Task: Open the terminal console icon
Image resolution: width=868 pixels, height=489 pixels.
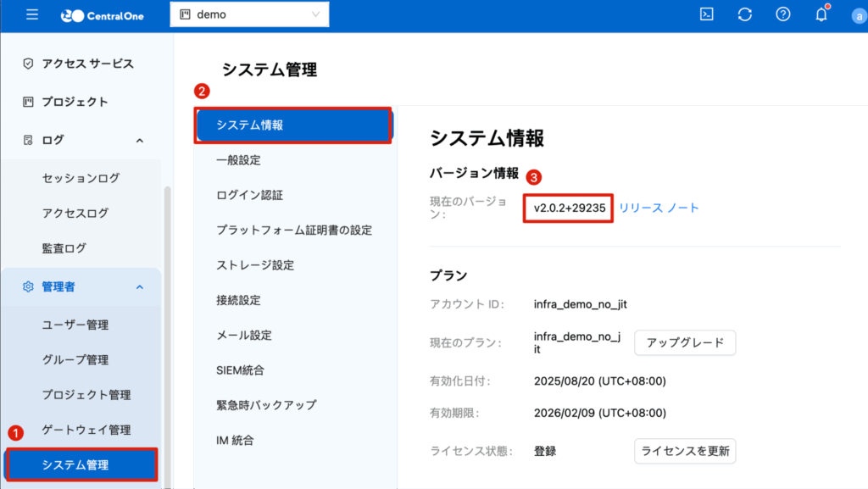Action: (706, 14)
